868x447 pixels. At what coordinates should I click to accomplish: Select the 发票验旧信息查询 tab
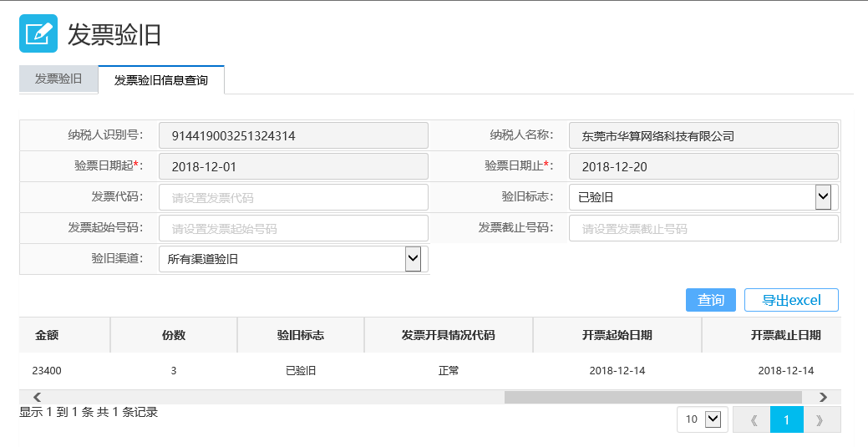tap(161, 79)
